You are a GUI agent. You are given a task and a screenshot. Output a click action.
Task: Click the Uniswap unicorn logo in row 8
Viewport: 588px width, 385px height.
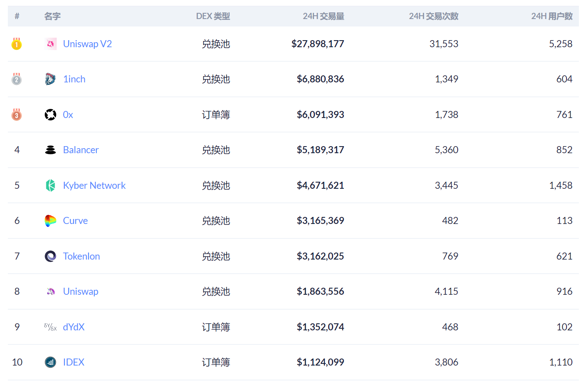[x=50, y=291]
